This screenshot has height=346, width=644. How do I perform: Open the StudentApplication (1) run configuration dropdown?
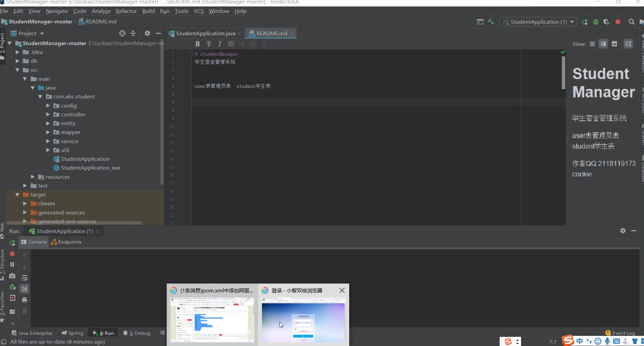(x=538, y=22)
